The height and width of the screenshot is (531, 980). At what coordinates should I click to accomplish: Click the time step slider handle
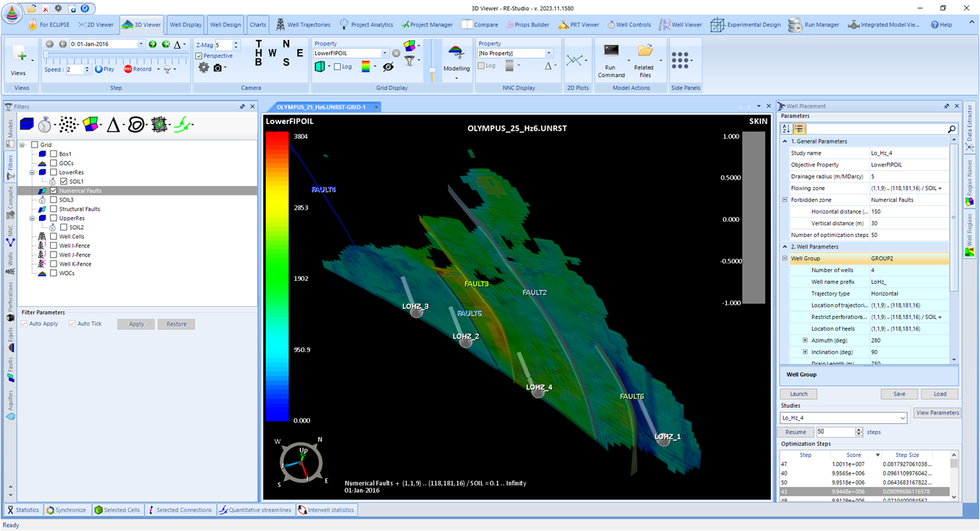click(x=46, y=55)
